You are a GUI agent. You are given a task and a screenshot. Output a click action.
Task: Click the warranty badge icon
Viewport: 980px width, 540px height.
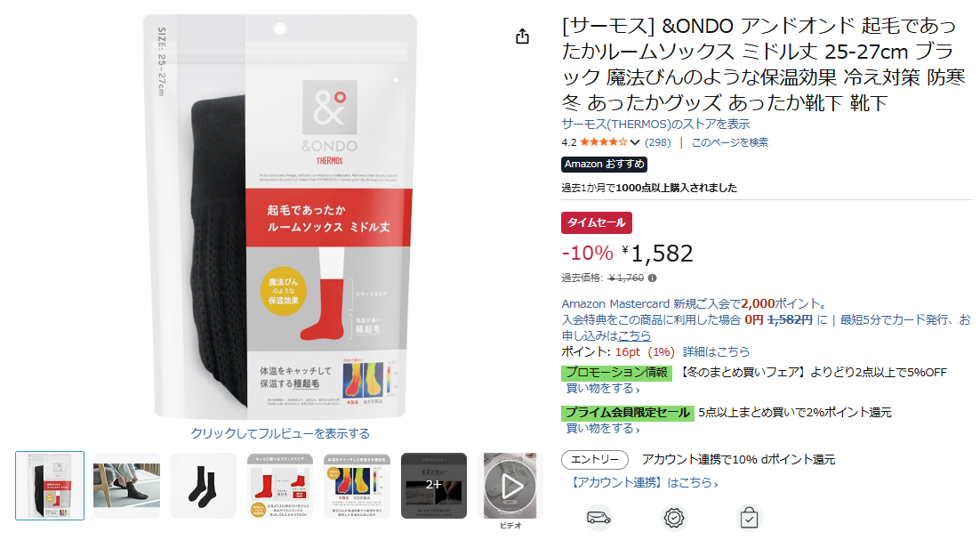click(x=674, y=518)
